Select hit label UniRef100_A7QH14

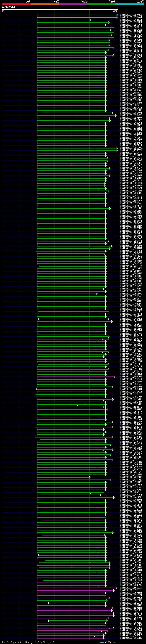pyautogui.click(x=131, y=251)
